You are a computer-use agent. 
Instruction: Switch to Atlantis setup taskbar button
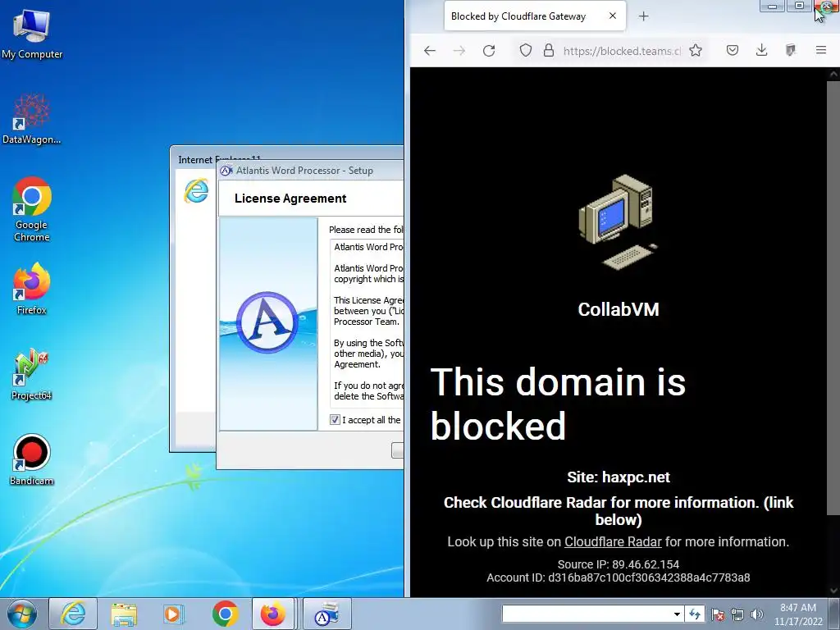point(326,614)
